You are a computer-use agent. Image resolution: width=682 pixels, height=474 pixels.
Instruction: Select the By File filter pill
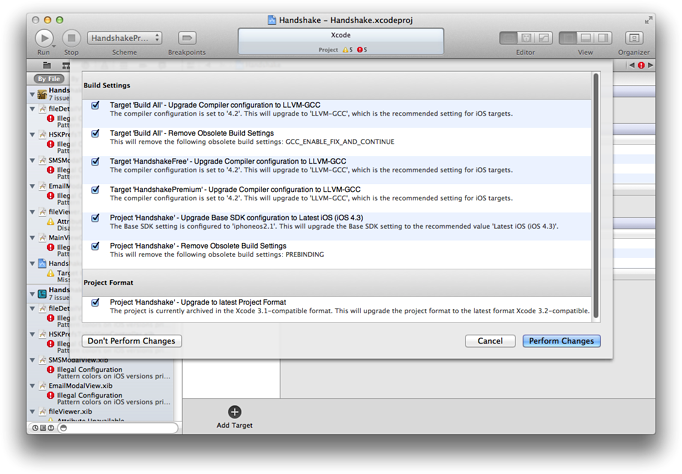pos(49,79)
